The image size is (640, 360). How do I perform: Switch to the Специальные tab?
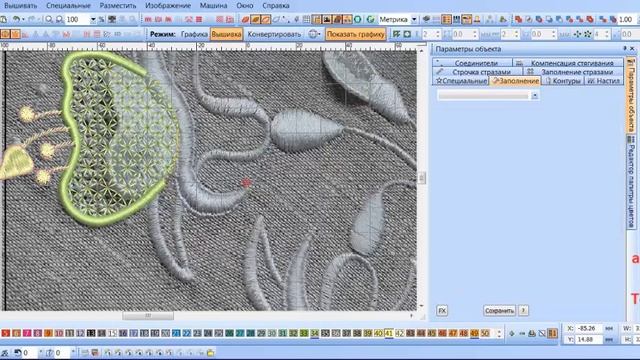461,81
